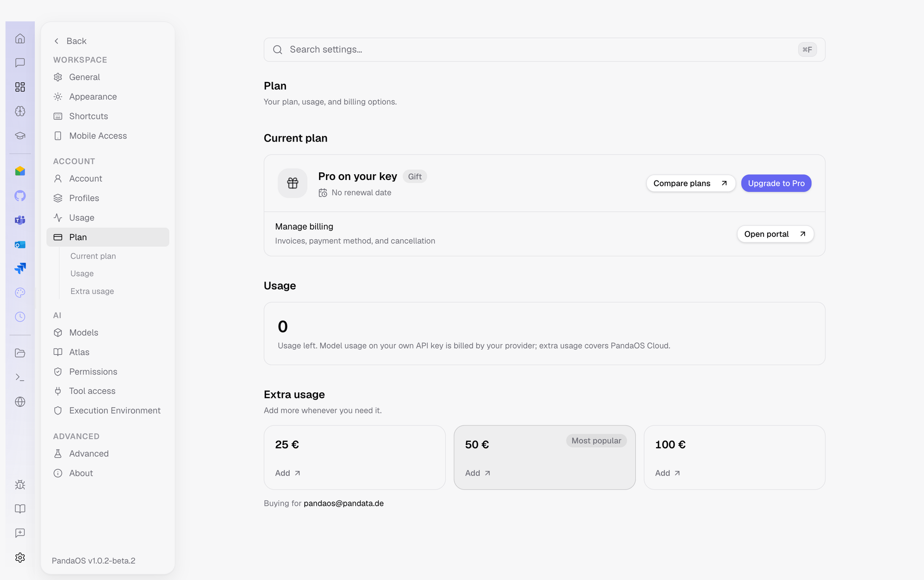Open the GitHub icon in rail
Image resolution: width=924 pixels, height=580 pixels.
(x=20, y=196)
